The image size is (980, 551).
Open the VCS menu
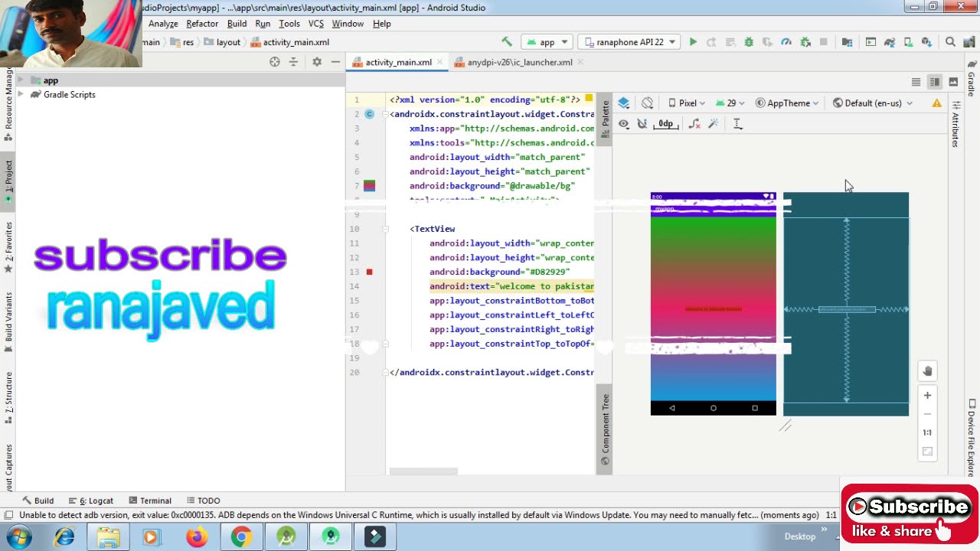point(315,24)
